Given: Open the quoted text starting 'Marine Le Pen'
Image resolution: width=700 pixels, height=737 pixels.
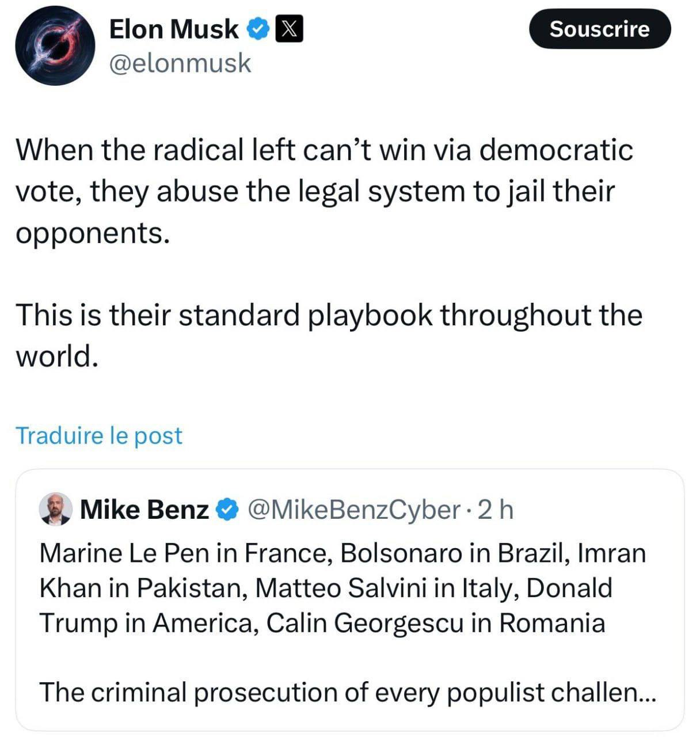Looking at the screenshot, I should point(343,588).
